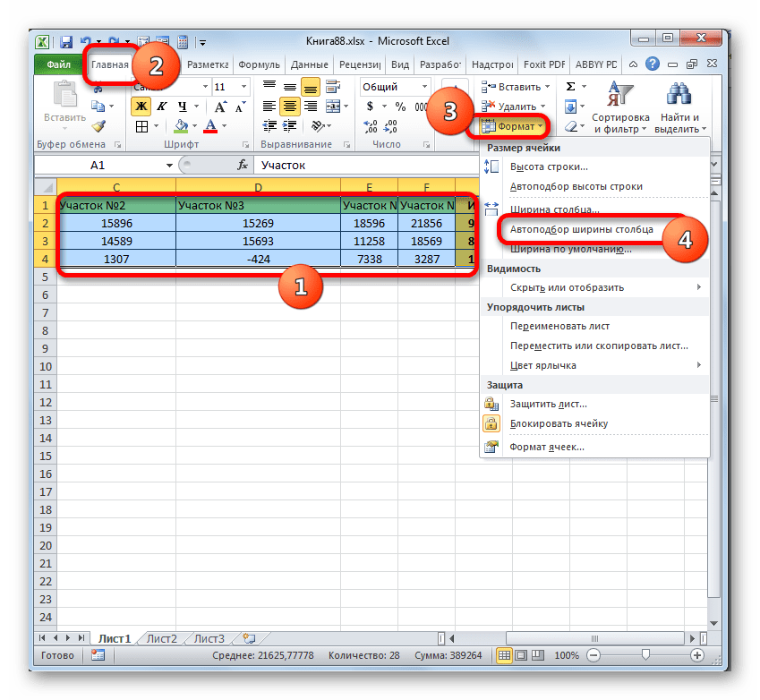Click Page Layout view icon in status bar
The width and height of the screenshot is (760, 700).
click(x=521, y=655)
